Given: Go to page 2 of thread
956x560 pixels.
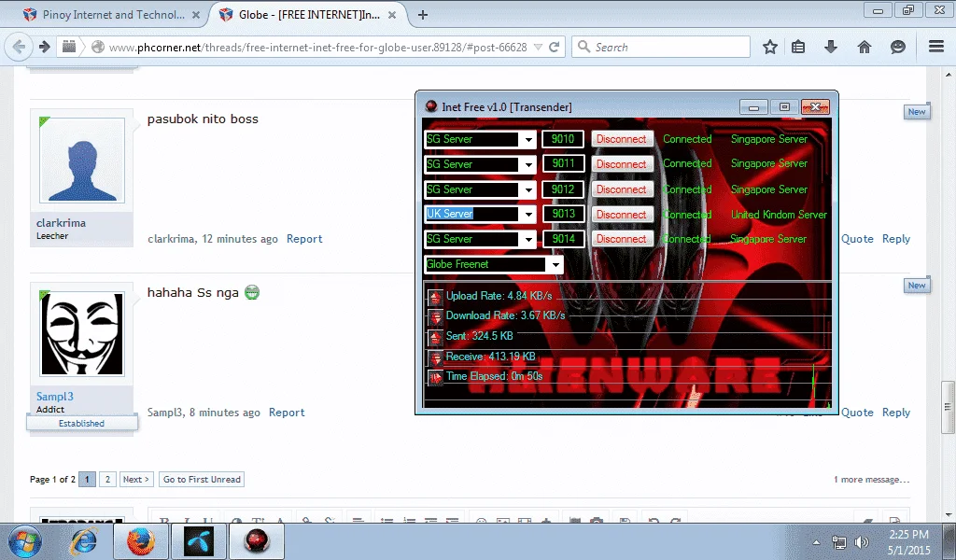Looking at the screenshot, I should point(107,479).
